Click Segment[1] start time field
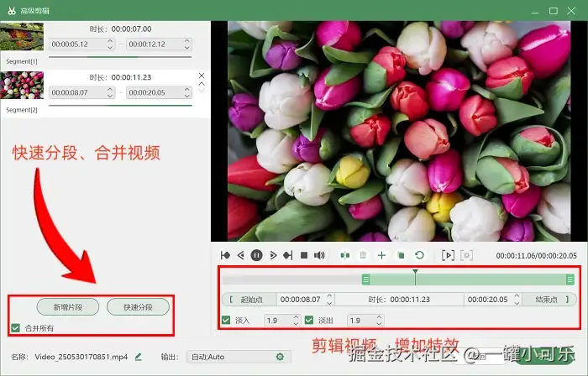This screenshot has height=376, width=588. click(81, 44)
